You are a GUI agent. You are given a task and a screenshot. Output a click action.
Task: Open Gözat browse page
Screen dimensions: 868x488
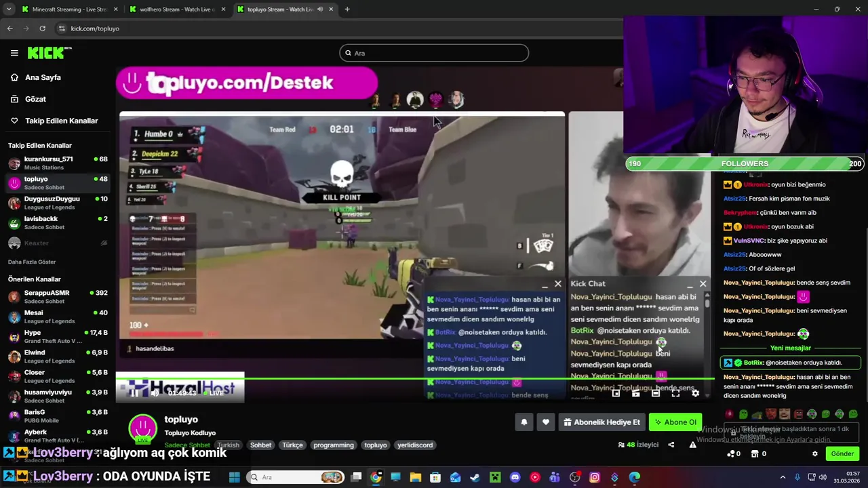[35, 99]
